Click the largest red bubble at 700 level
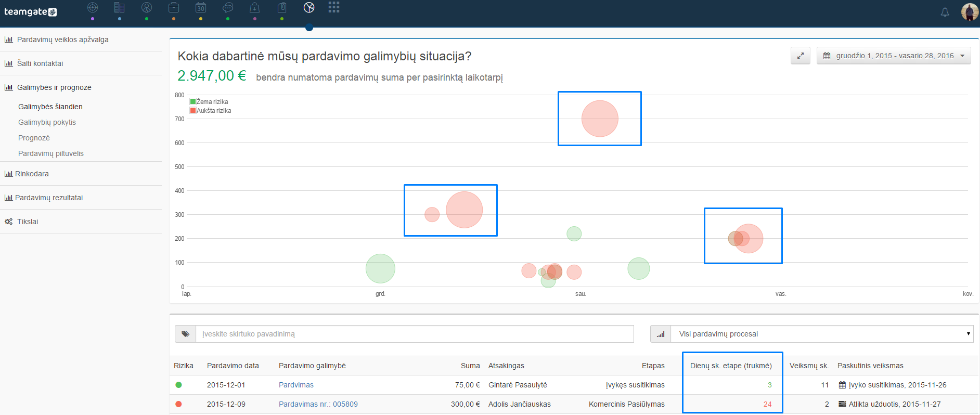 [600, 119]
